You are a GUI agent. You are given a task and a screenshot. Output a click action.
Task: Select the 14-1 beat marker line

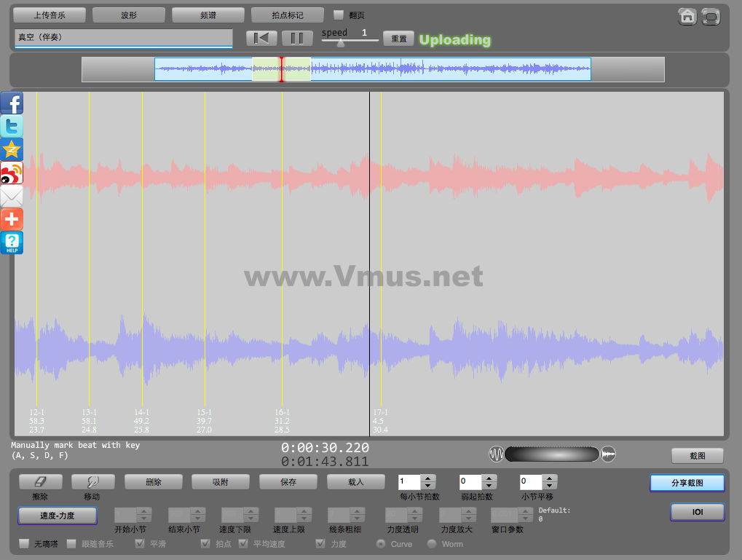pyautogui.click(x=142, y=248)
